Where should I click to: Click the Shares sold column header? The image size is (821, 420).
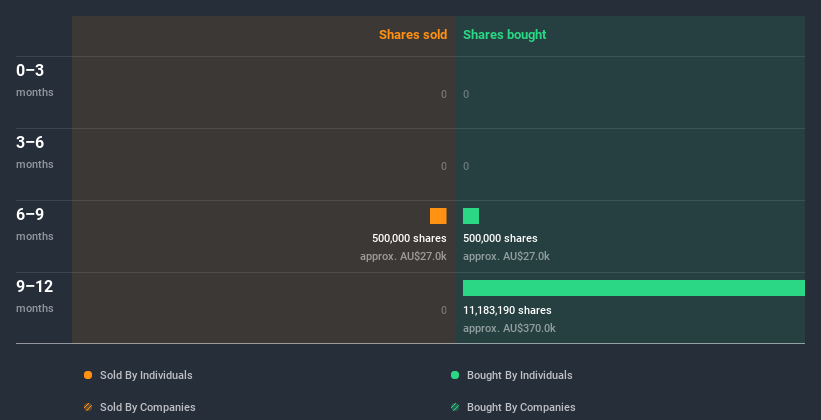[413, 35]
